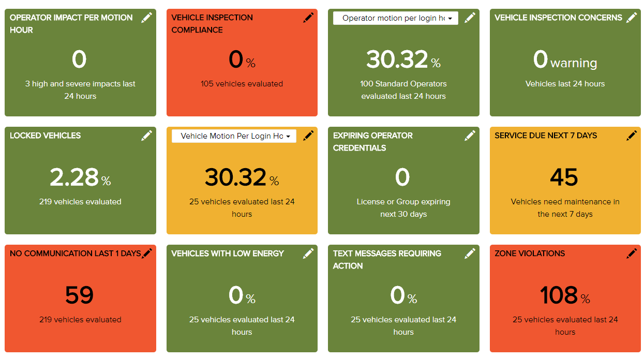
Task: Expand the Vehicle Motion Per Login dropdown
Action: (234, 136)
